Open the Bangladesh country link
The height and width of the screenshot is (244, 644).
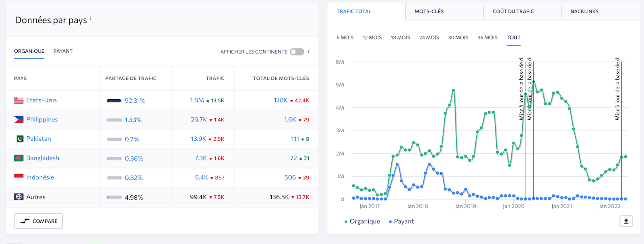(43, 158)
